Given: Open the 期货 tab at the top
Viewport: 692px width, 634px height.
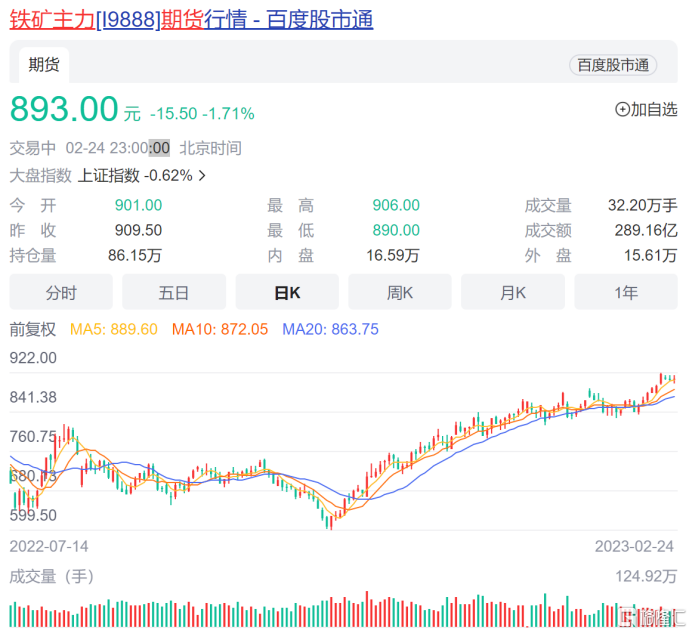Looking at the screenshot, I should coord(44,65).
